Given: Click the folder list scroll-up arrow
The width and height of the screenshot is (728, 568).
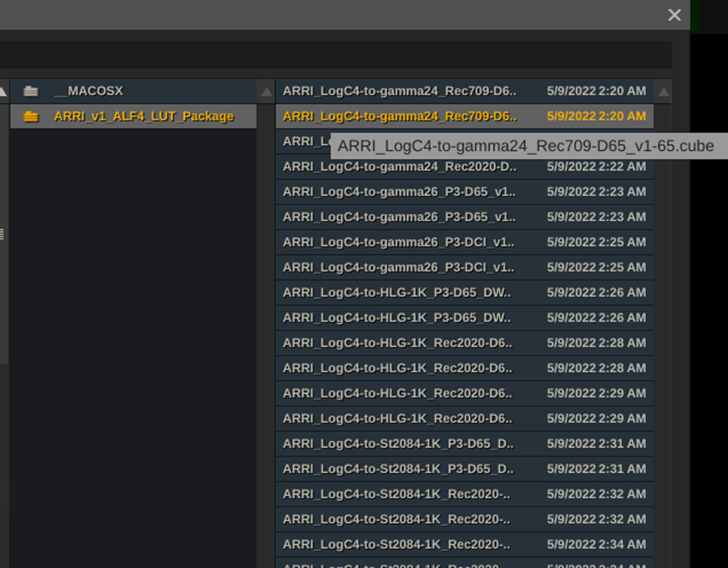Looking at the screenshot, I should 267,92.
